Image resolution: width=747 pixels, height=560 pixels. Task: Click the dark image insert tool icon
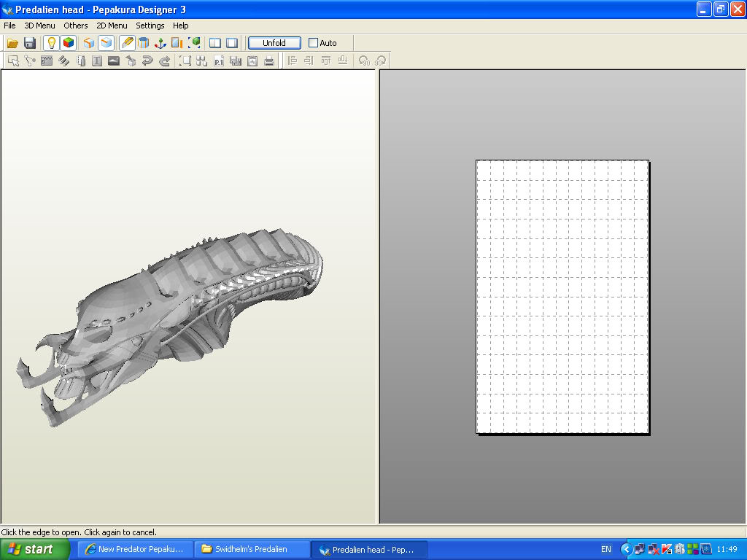coord(114,61)
